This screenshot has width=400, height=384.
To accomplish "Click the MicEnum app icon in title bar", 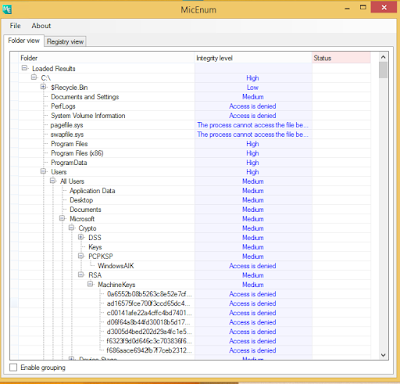I will (7, 9).
